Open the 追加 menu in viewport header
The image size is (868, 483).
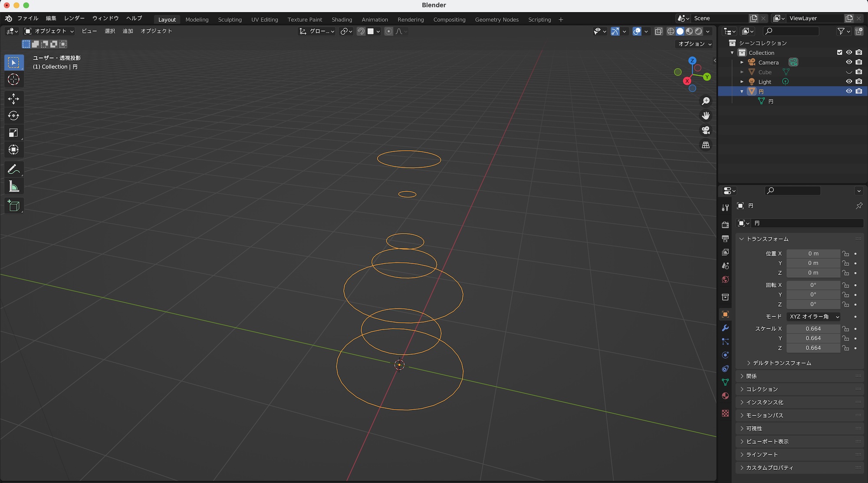point(128,31)
